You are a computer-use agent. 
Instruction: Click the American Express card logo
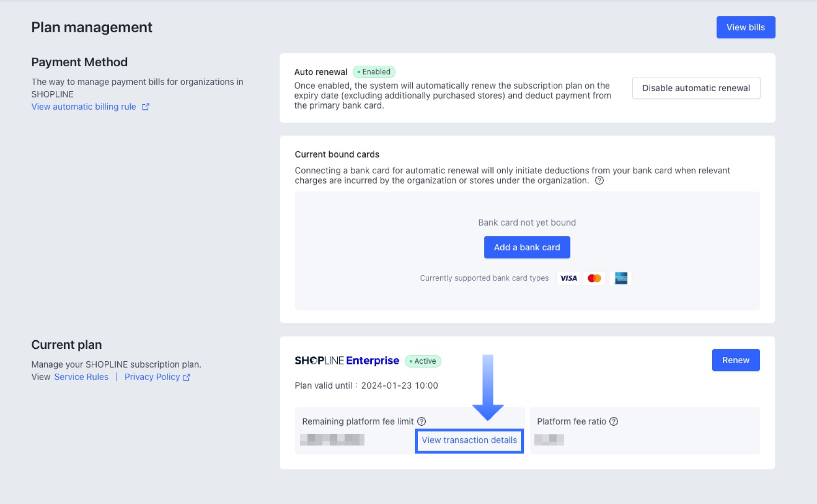[620, 278]
